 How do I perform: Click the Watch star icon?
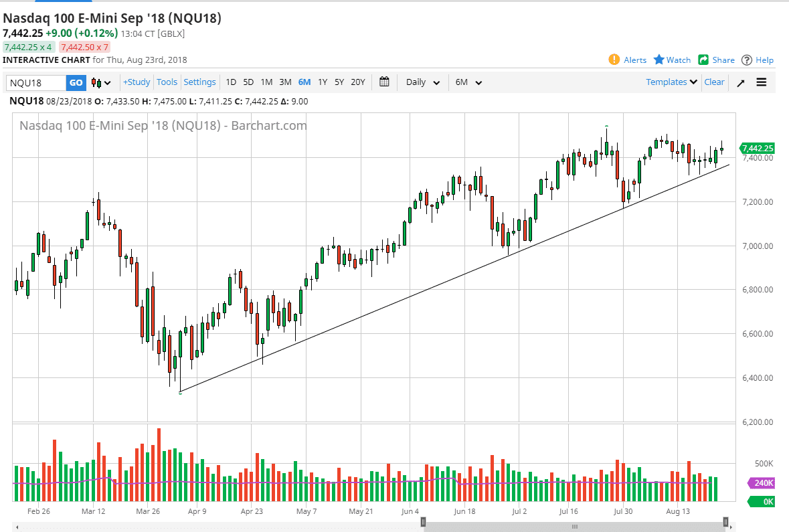pyautogui.click(x=659, y=60)
